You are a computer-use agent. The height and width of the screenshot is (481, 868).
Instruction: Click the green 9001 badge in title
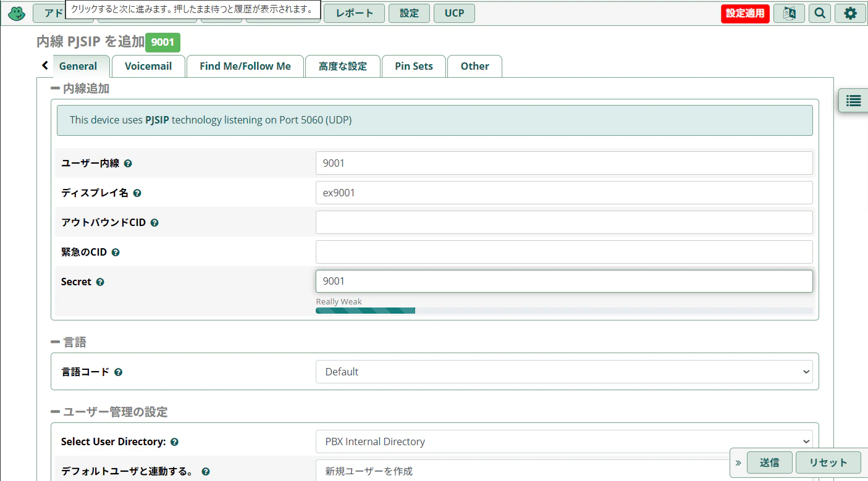pos(162,43)
